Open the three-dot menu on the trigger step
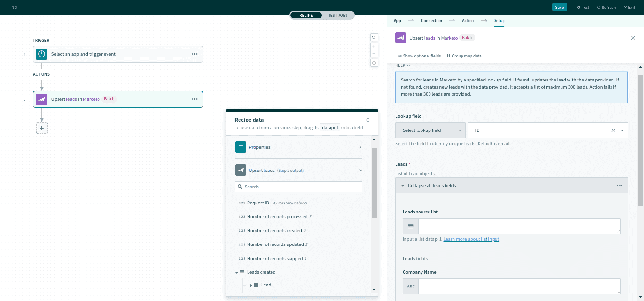Screen dimensions: 644x301 coord(194,54)
